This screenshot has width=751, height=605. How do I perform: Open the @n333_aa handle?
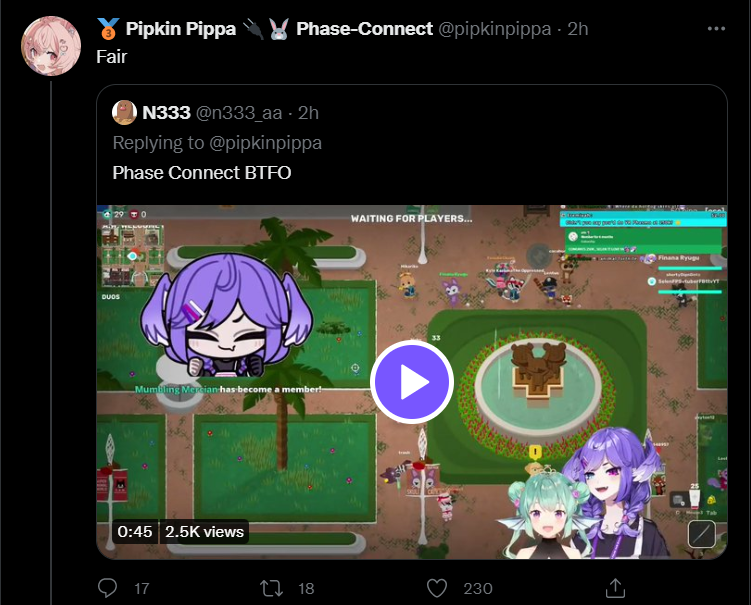coord(239,113)
